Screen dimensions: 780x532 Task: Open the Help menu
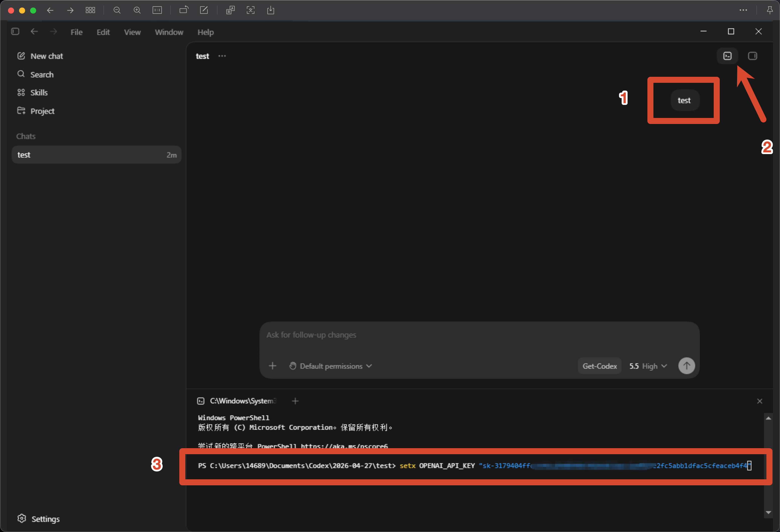tap(206, 32)
